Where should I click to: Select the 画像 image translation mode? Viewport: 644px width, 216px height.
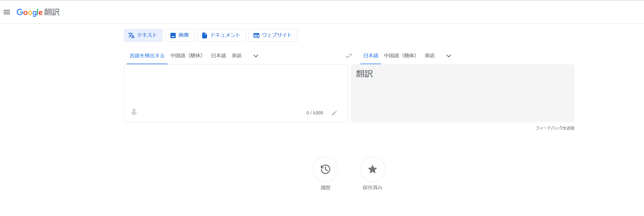(180, 35)
